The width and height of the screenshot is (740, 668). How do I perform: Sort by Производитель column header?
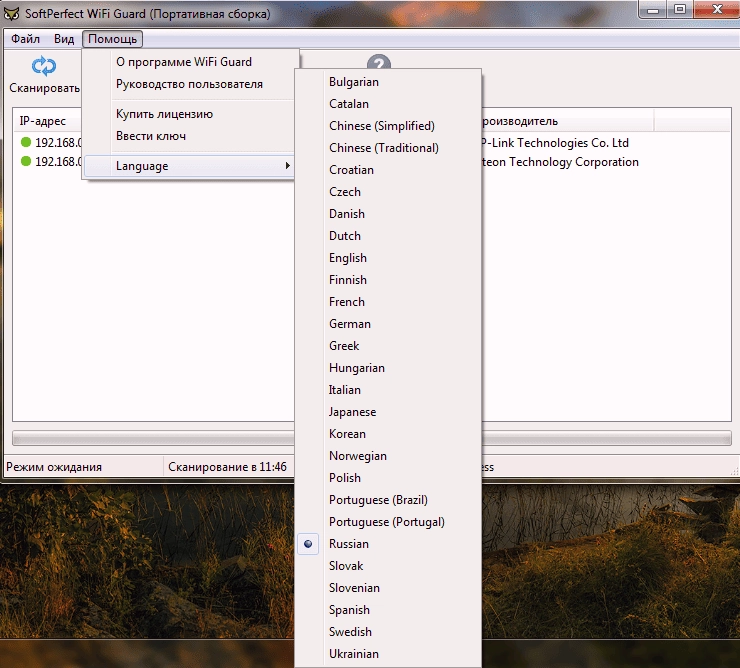coord(567,121)
